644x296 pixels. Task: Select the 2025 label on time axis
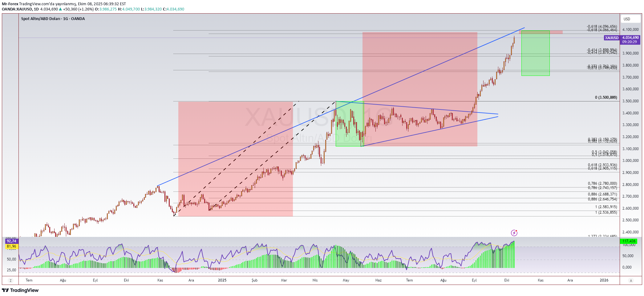(x=222, y=280)
